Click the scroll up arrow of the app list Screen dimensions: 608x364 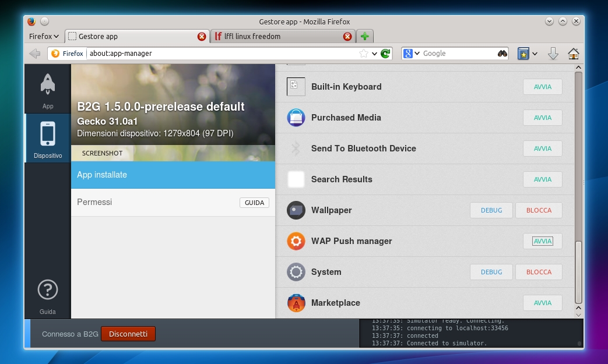[578, 68]
